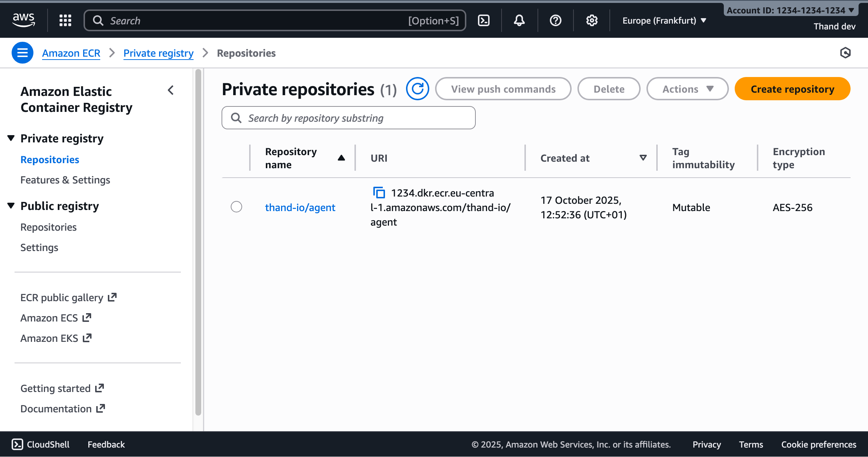
Task: Open the CloudShell terminal icon in the top bar
Action: 483,20
